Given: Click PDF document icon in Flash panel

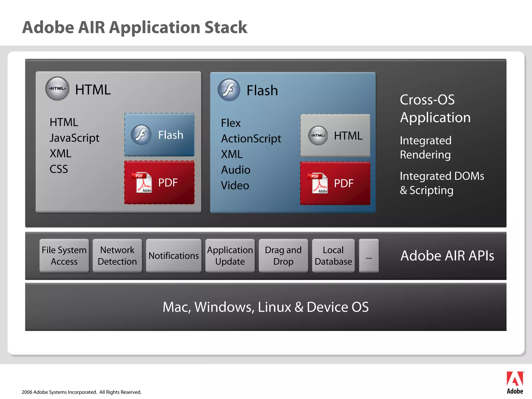Looking at the screenshot, I should point(318,183).
